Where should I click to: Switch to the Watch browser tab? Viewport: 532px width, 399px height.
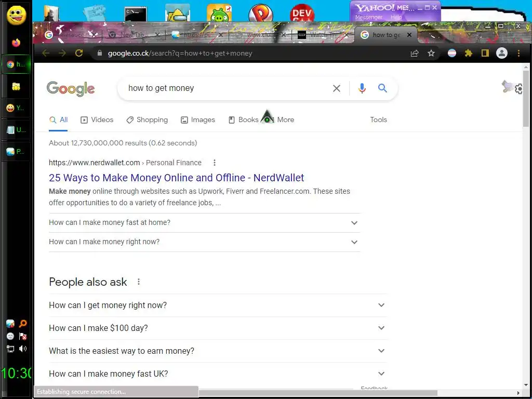(x=321, y=35)
